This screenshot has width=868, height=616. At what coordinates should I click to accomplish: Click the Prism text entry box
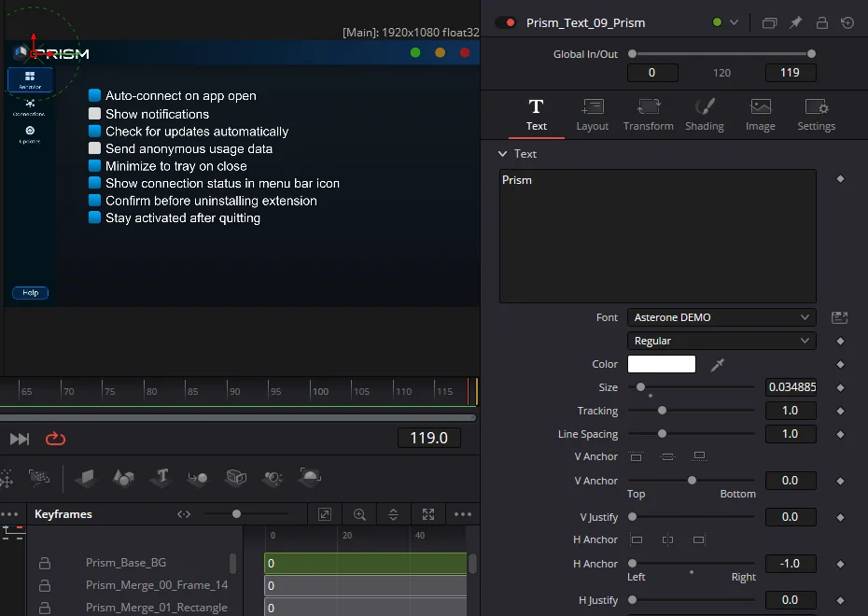[658, 236]
